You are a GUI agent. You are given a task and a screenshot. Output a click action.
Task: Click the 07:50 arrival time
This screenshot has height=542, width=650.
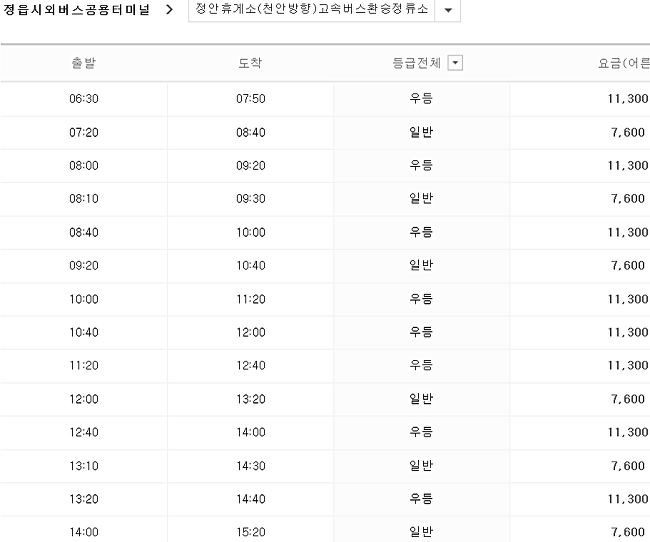[251, 99]
